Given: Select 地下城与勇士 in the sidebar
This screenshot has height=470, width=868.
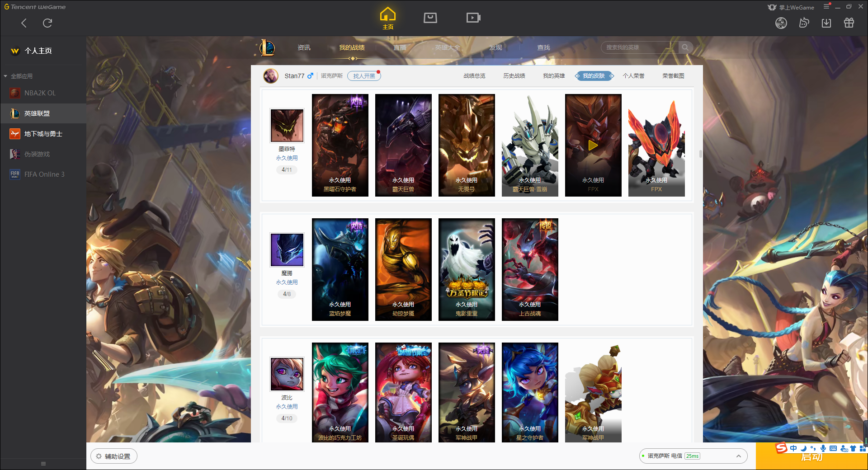Looking at the screenshot, I should pyautogui.click(x=43, y=133).
